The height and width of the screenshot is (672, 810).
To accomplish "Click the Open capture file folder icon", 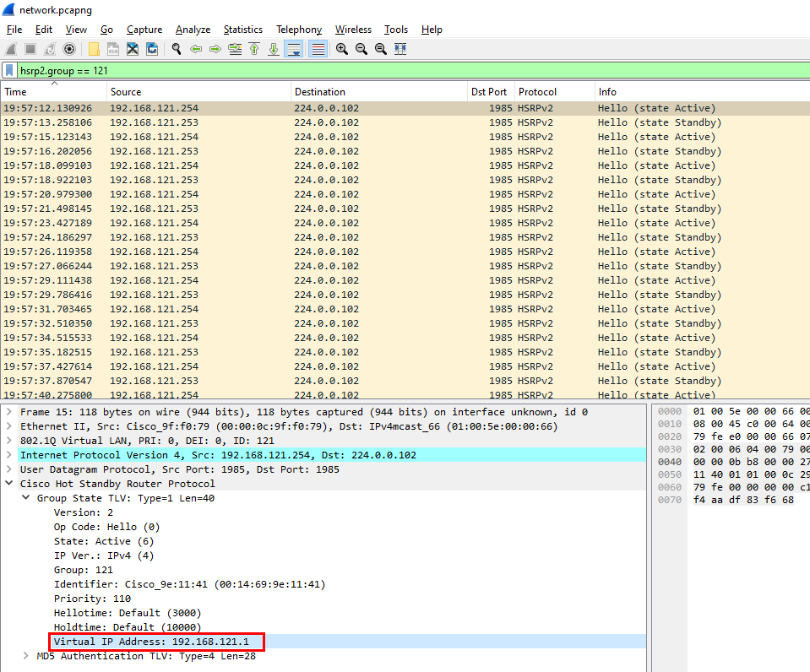I will (x=94, y=49).
